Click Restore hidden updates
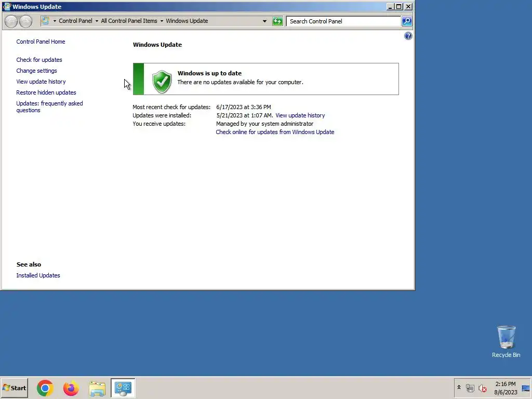The width and height of the screenshot is (532, 399). click(x=46, y=92)
